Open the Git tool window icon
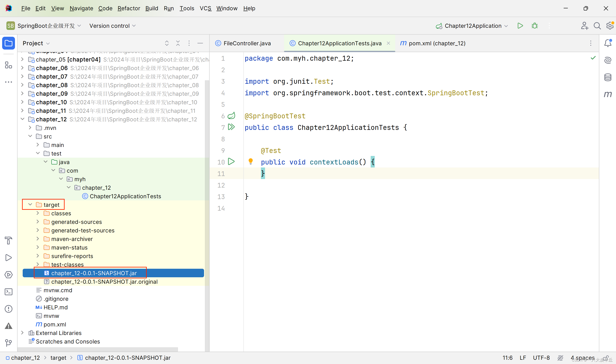Image resolution: width=616 pixels, height=364 pixels. coord(9,343)
